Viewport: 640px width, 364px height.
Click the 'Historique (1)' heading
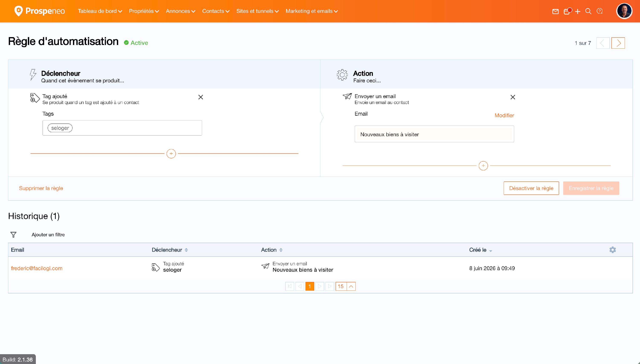[34, 216]
